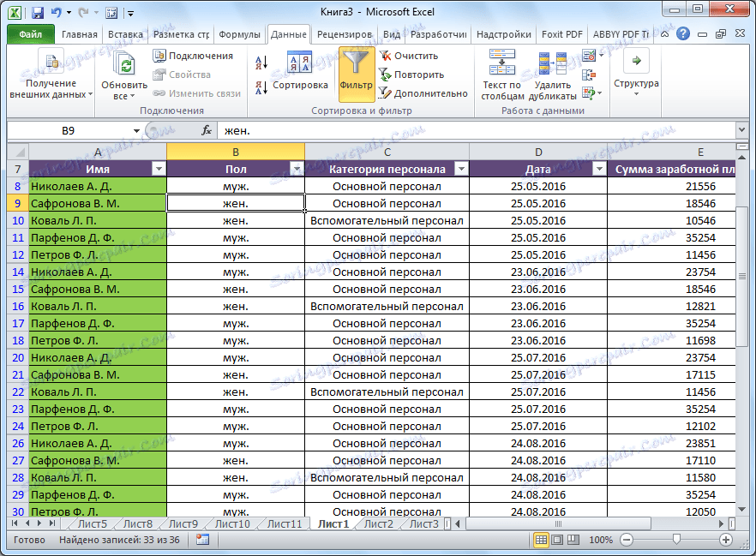Open the filter dropdown for Дата column
The image size is (756, 556).
[x=598, y=169]
